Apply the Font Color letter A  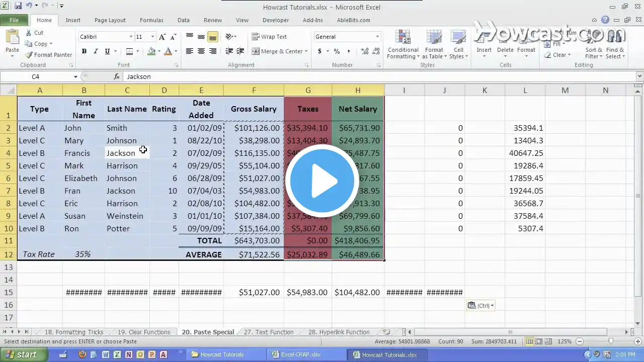168,51
